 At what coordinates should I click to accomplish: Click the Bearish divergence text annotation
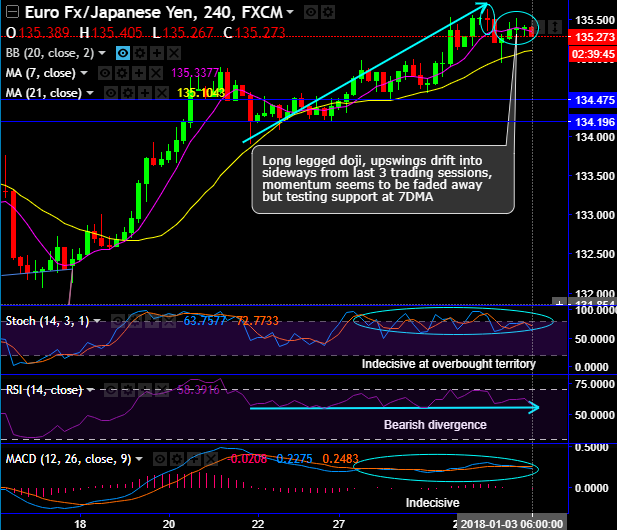tap(435, 425)
